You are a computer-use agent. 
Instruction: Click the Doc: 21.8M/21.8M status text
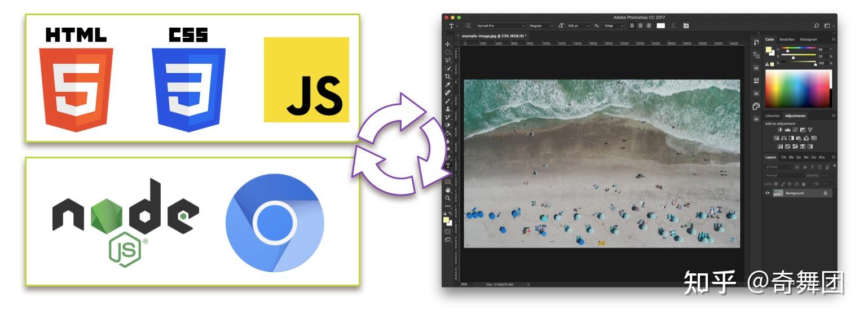pyautogui.click(x=500, y=284)
